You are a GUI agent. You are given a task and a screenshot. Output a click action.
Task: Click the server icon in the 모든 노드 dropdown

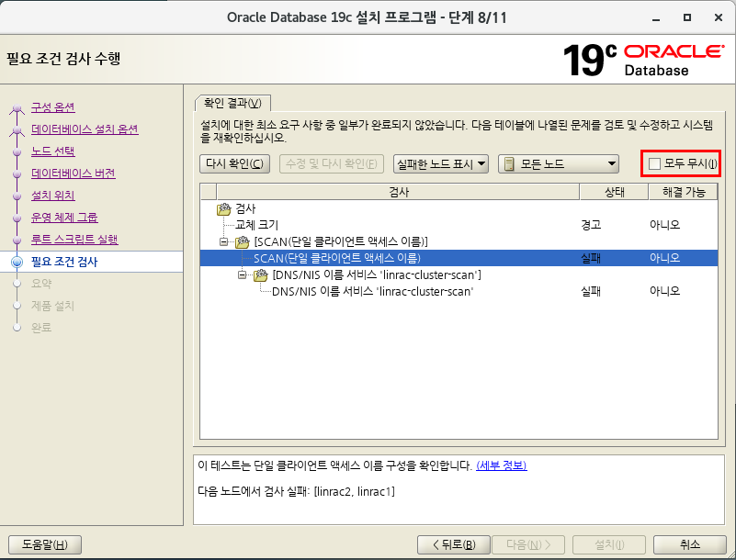tap(508, 164)
